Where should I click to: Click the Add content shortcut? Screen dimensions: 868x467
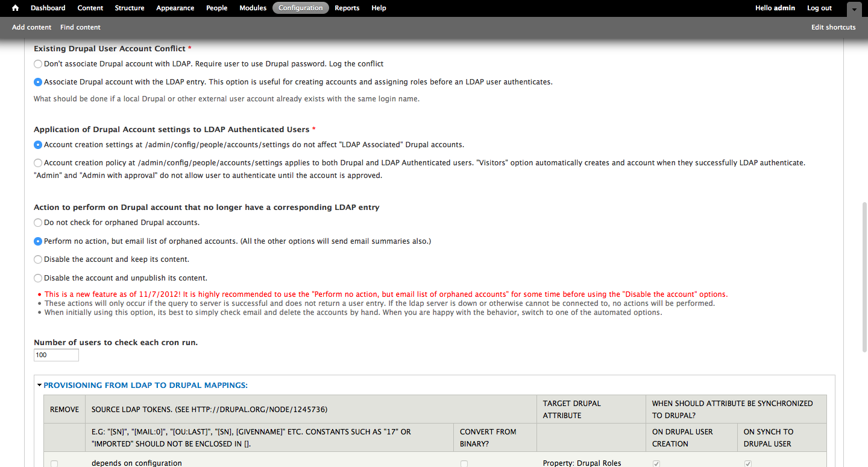(32, 27)
